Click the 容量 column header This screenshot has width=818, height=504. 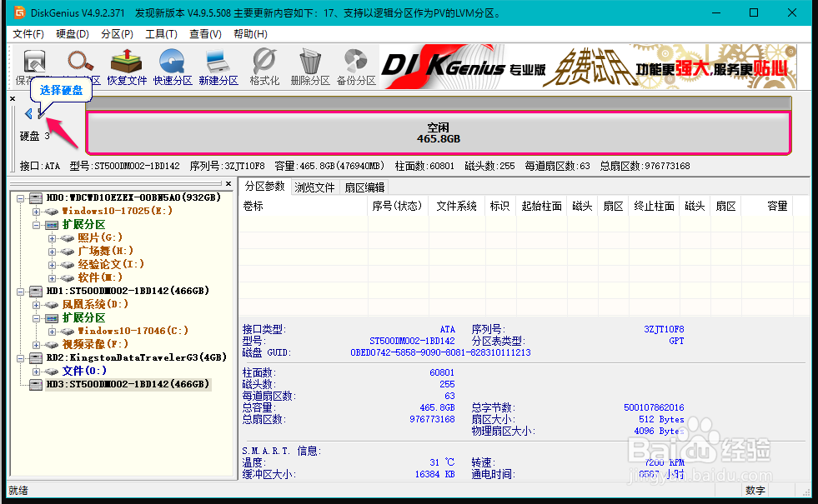766,207
